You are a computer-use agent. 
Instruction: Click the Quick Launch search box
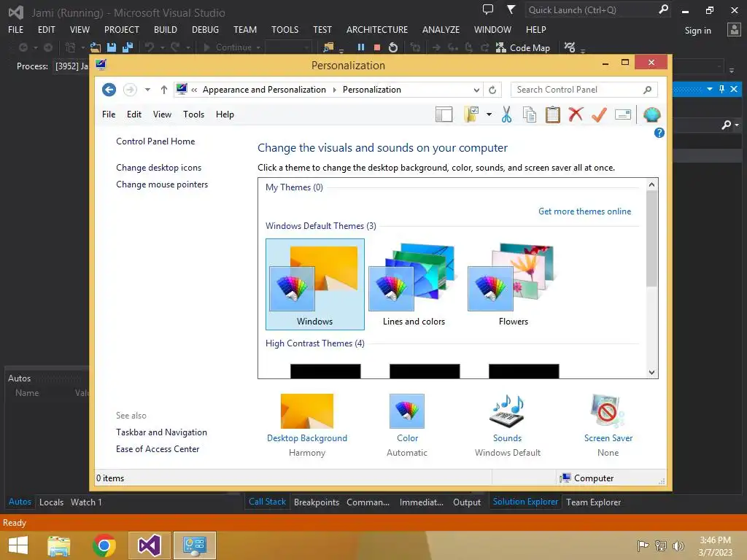coord(597,9)
